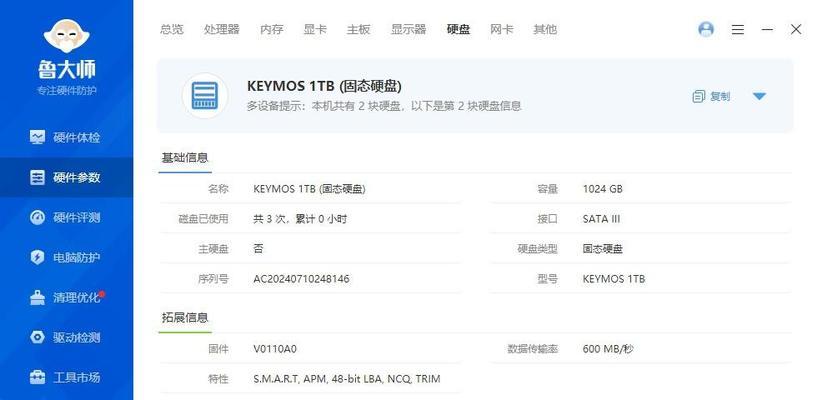Click the KEYMOS 1TB (固态硬盘) title

pos(324,86)
